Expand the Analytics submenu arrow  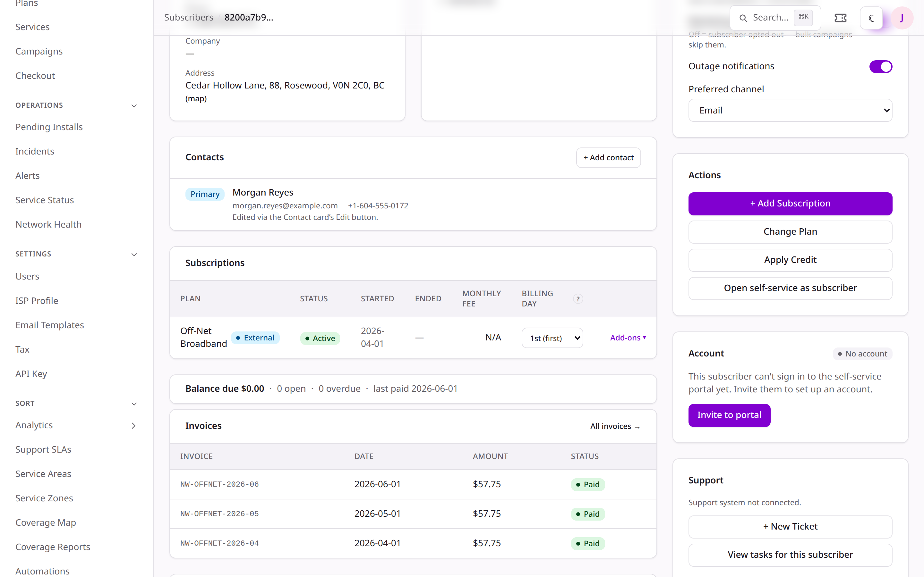tap(134, 425)
